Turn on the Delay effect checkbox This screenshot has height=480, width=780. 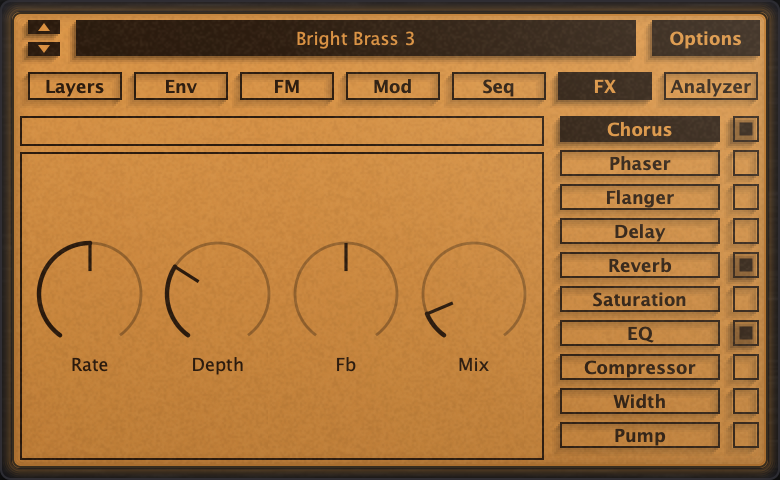click(745, 231)
